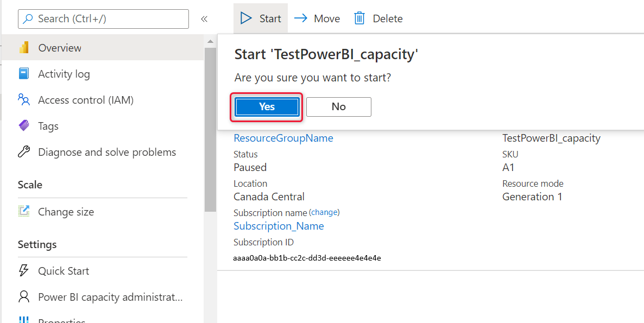Click the Access control (IAM) people icon

click(x=24, y=100)
